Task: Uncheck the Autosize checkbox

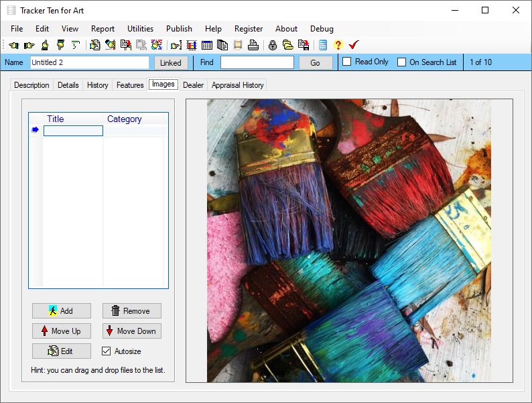Action: click(106, 351)
